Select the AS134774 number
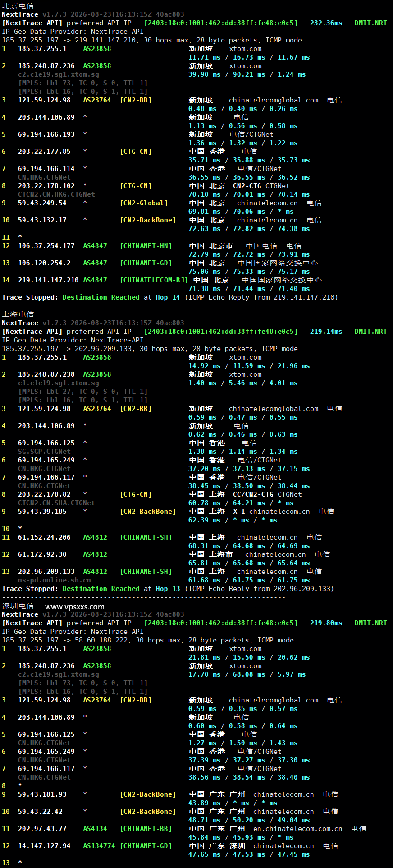The height and width of the screenshot is (868, 393). point(99,846)
